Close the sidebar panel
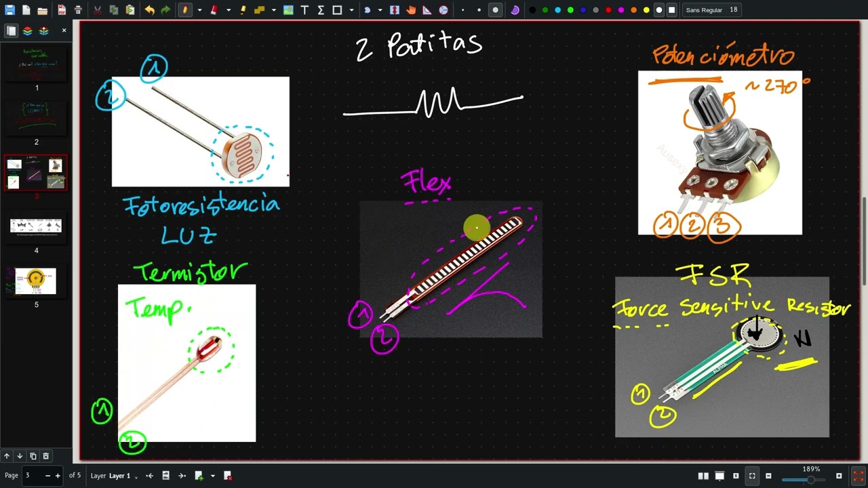Screen dimensions: 868x488 tap(64, 30)
